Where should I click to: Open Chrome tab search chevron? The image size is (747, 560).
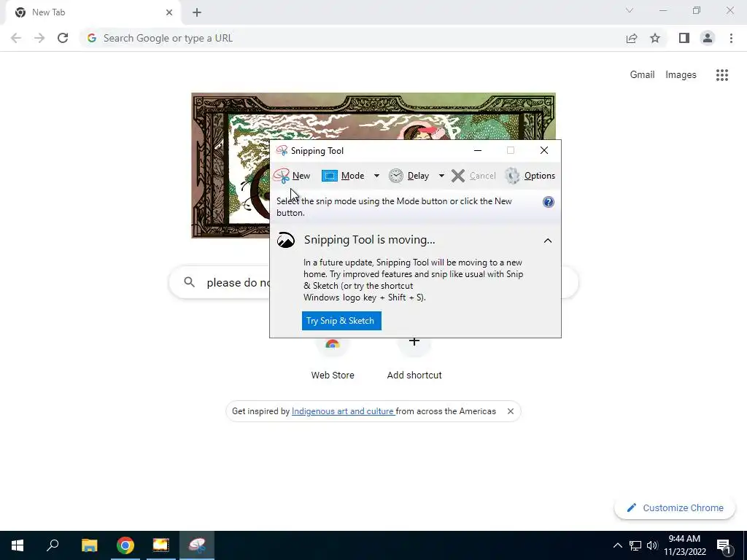click(x=630, y=10)
